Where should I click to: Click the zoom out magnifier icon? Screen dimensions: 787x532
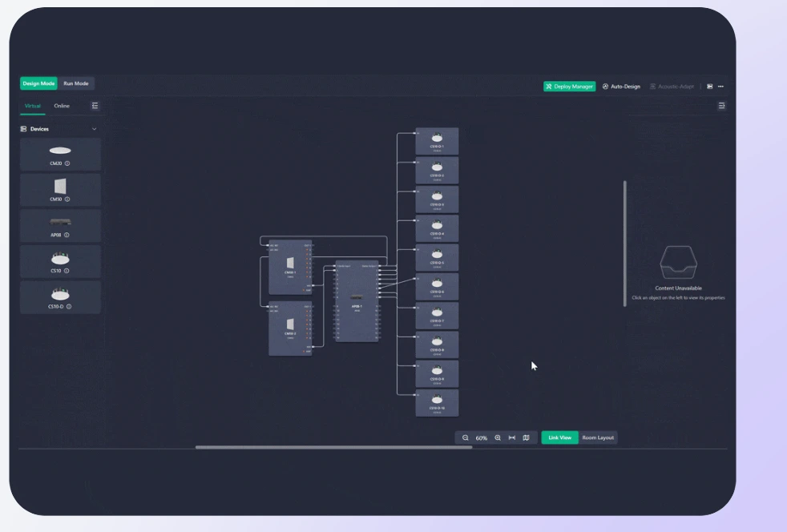[x=466, y=438]
